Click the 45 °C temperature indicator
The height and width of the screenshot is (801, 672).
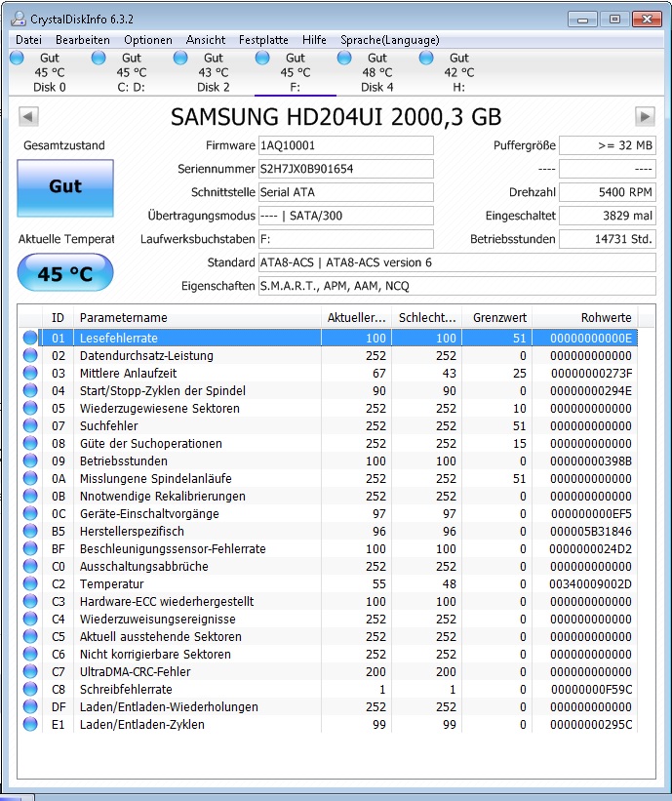(64, 273)
